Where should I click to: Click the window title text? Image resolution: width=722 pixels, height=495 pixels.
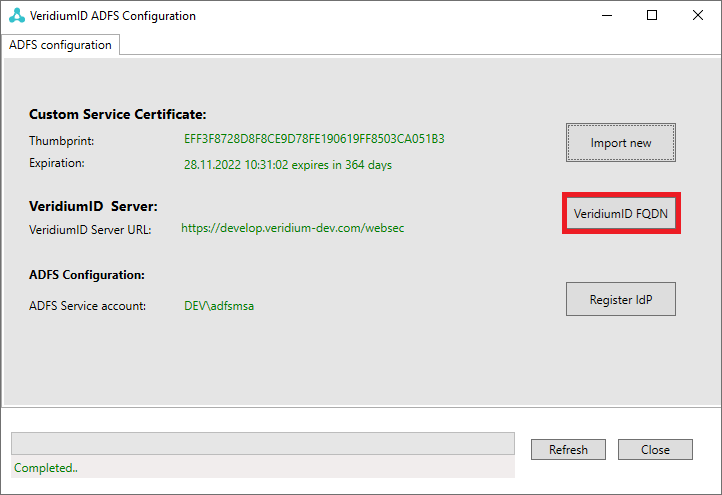(113, 16)
